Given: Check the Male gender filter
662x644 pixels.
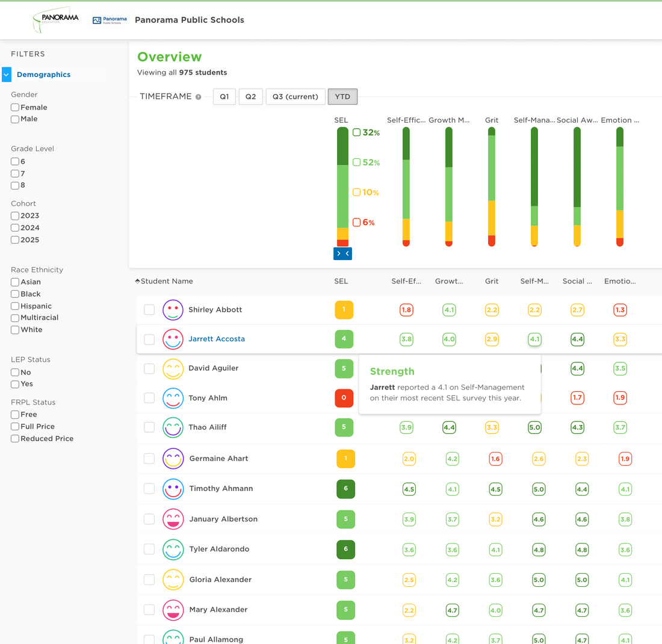Looking at the screenshot, I should click(x=15, y=119).
